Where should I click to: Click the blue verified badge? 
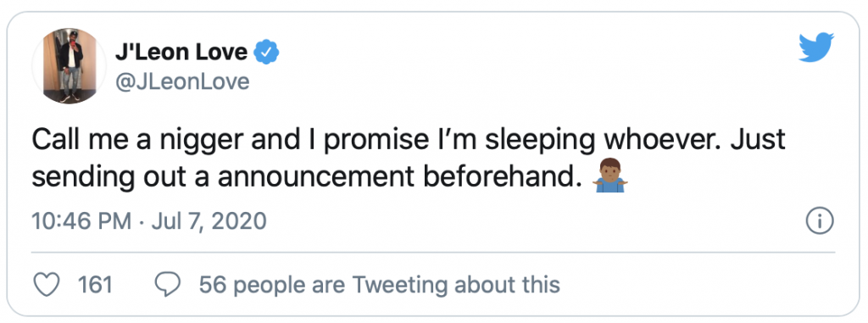pos(266,53)
